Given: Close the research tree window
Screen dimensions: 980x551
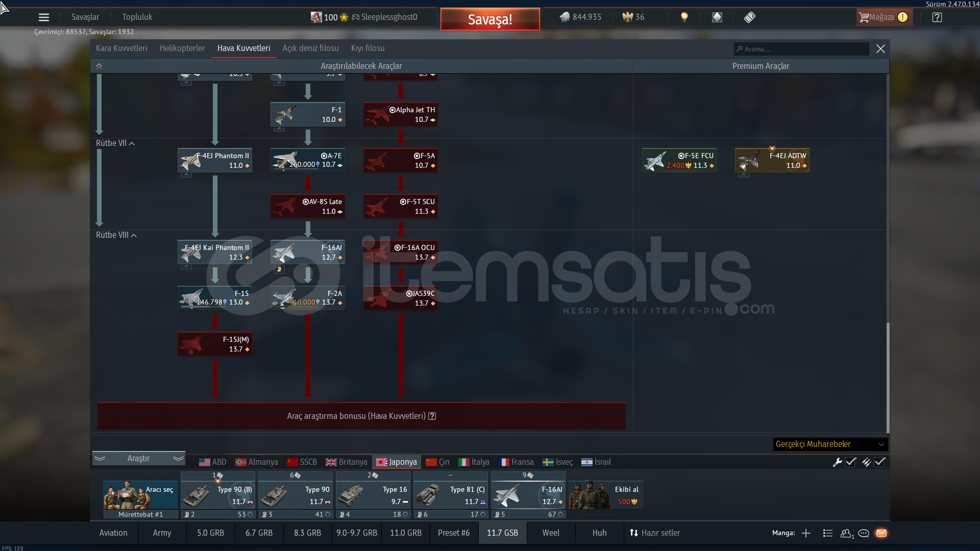Looking at the screenshot, I should coord(880,49).
